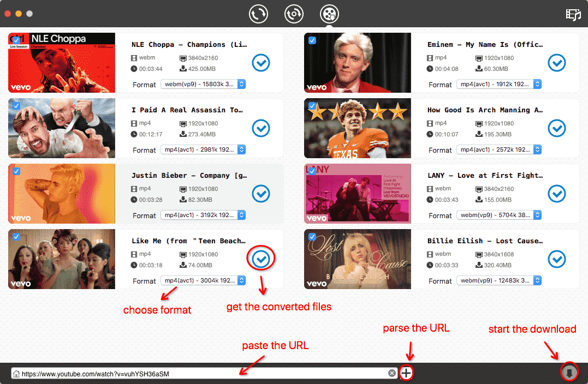Image resolution: width=588 pixels, height=384 pixels.
Task: Click the URL input field with youtube link
Action: click(x=204, y=374)
